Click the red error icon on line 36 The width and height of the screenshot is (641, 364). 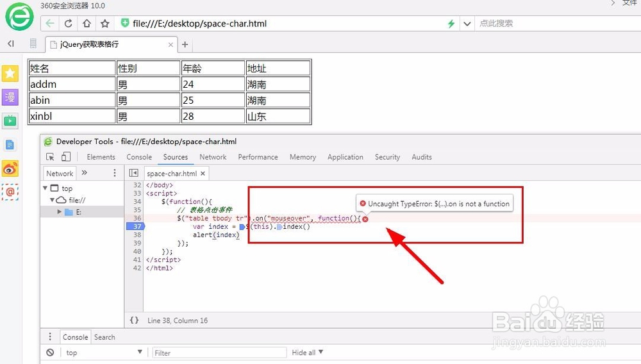(365, 219)
